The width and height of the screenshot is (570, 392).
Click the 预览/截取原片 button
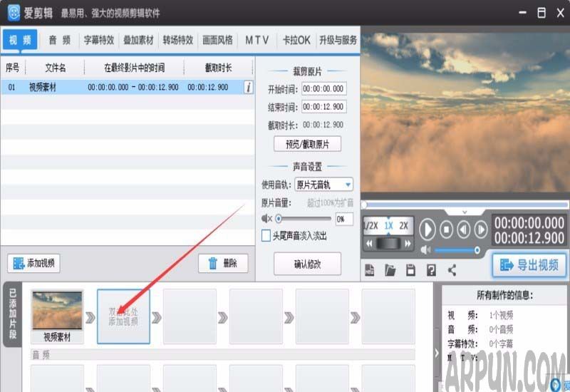pos(307,144)
